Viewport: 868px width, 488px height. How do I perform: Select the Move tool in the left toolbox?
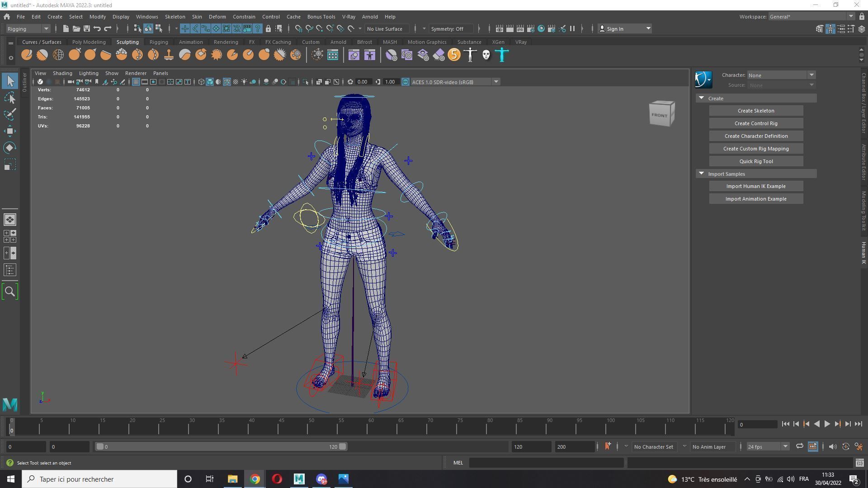[10, 131]
